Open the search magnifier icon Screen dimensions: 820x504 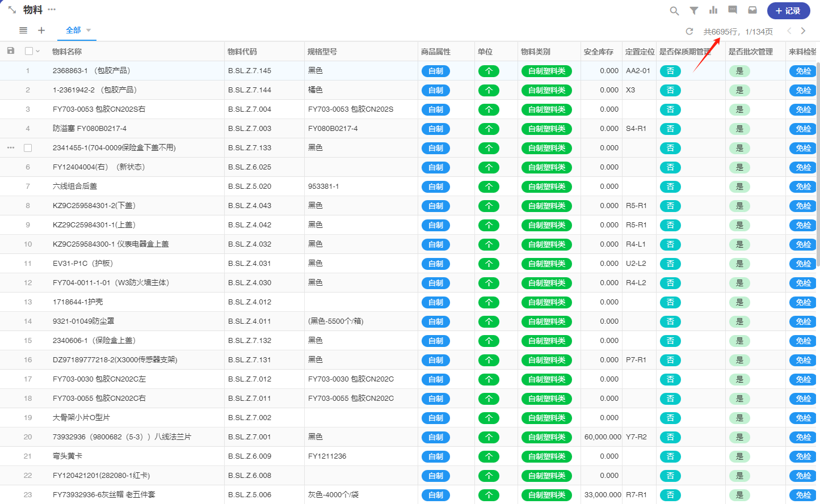click(674, 11)
